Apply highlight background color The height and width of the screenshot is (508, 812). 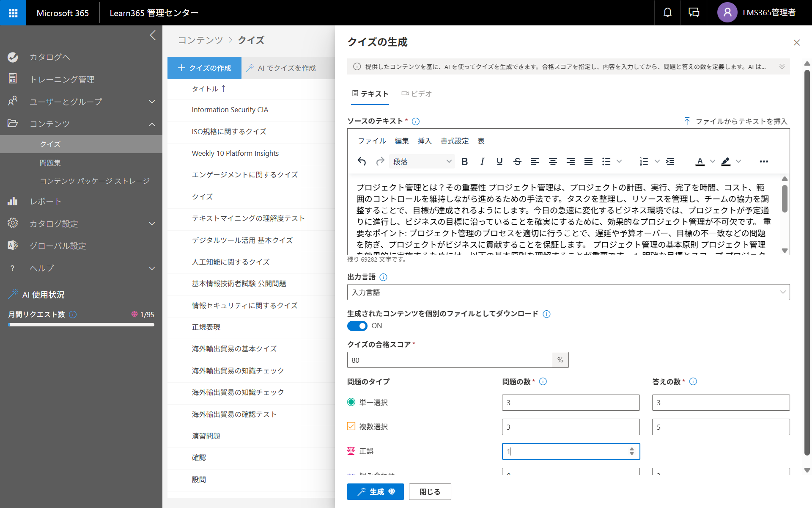[x=726, y=161]
